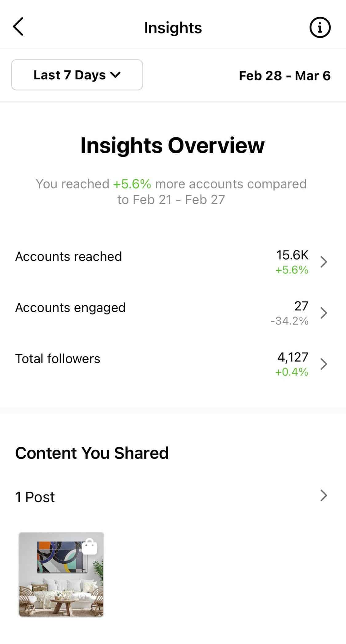346x644 pixels.
Task: Open the Accounts engaged details
Action: tap(70, 308)
